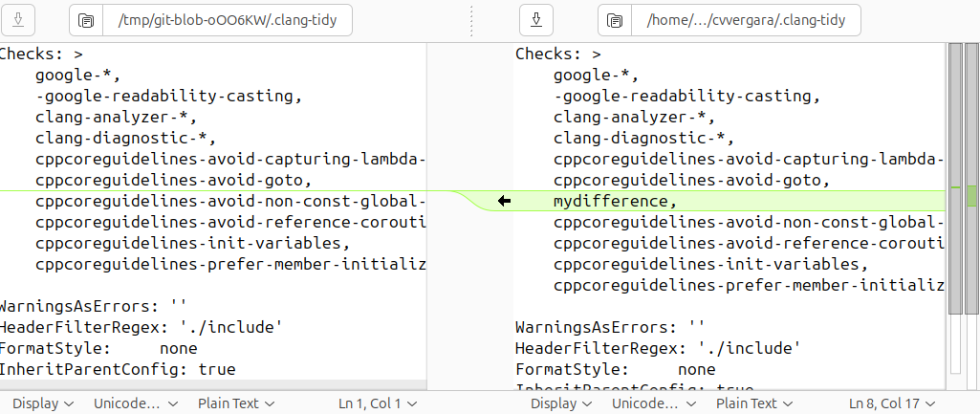Push the mydifference change left with the arrow
The image size is (980, 414).
(x=505, y=201)
